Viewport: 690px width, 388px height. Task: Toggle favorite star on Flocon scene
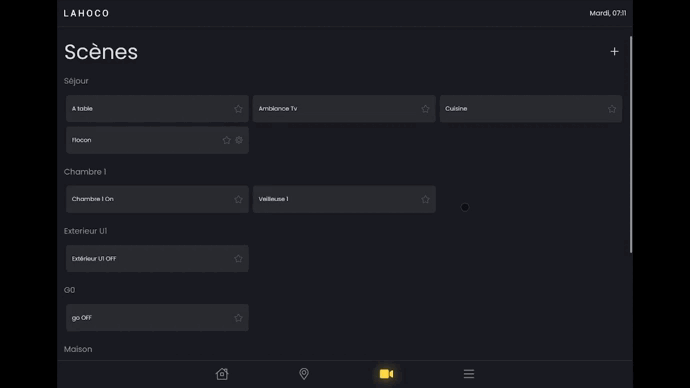pyautogui.click(x=226, y=140)
